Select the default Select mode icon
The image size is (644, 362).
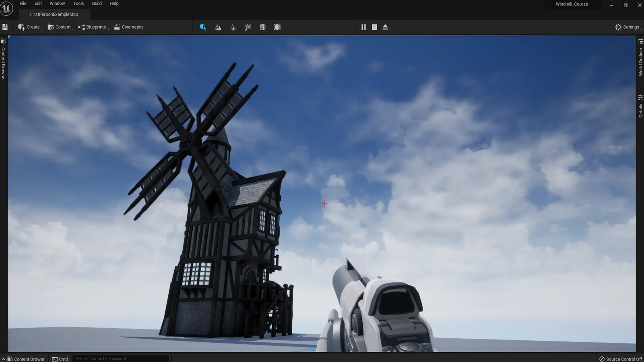coord(203,27)
